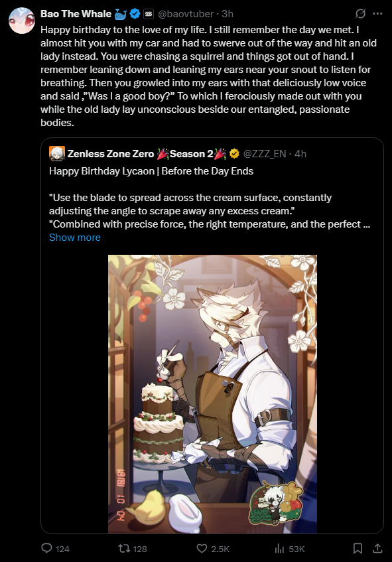392x562 pixels.
Task: Click the blue verified checkmark badge
Action: pyautogui.click(x=135, y=14)
